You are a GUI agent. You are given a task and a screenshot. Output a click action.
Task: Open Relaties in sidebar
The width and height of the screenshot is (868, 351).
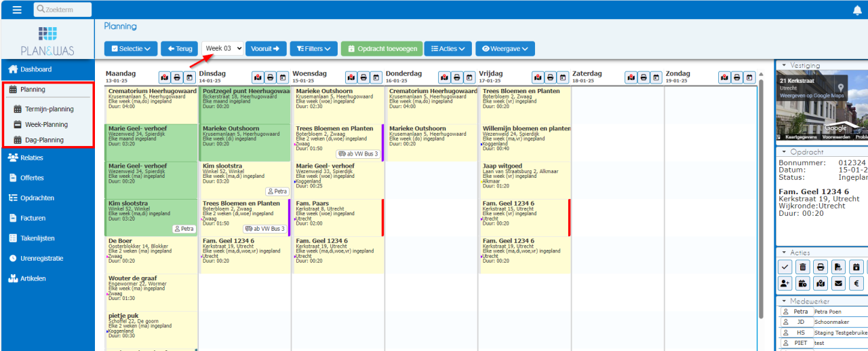(x=47, y=158)
